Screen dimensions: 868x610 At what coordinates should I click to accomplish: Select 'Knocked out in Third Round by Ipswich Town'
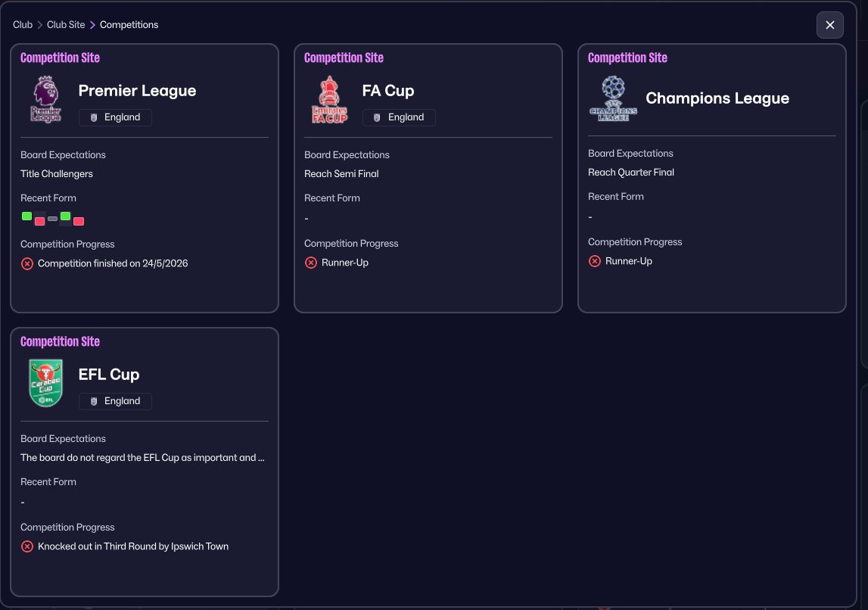pyautogui.click(x=133, y=546)
